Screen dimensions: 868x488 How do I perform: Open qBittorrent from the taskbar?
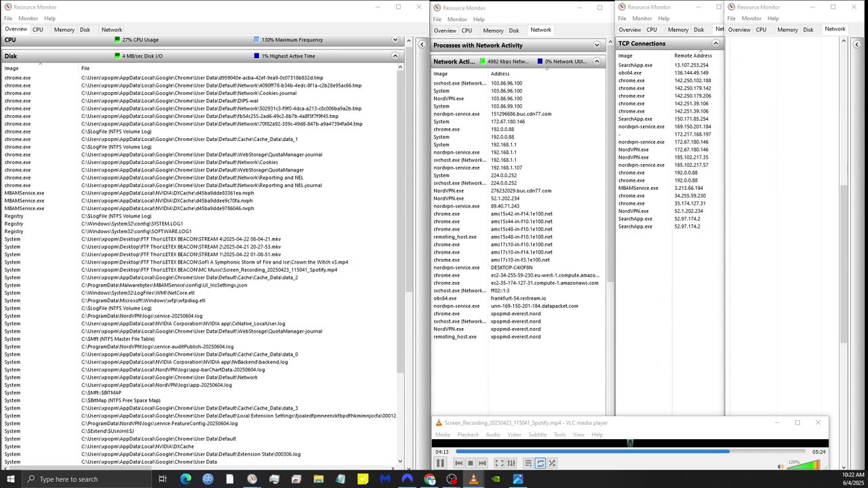(x=208, y=479)
